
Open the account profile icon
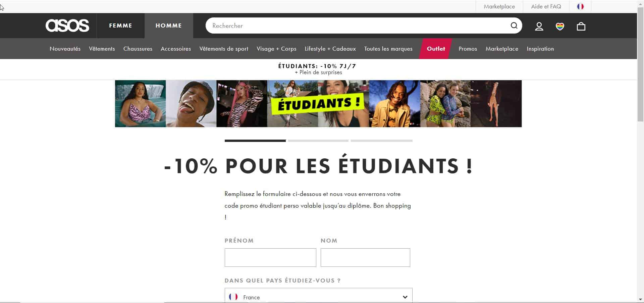tap(539, 26)
